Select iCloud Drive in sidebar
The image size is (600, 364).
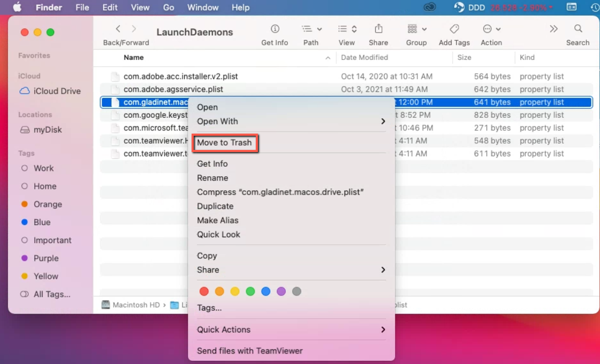[x=50, y=91]
